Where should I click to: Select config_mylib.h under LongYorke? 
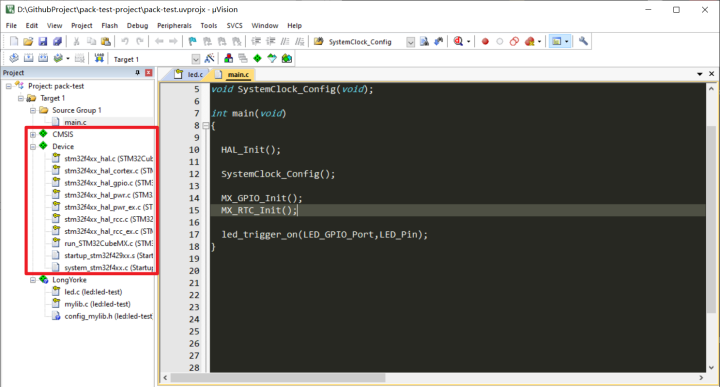108,316
